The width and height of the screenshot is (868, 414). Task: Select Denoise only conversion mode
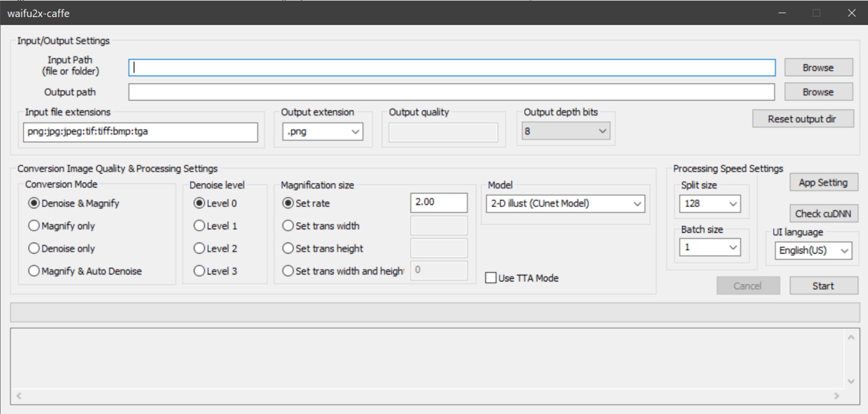[61, 248]
